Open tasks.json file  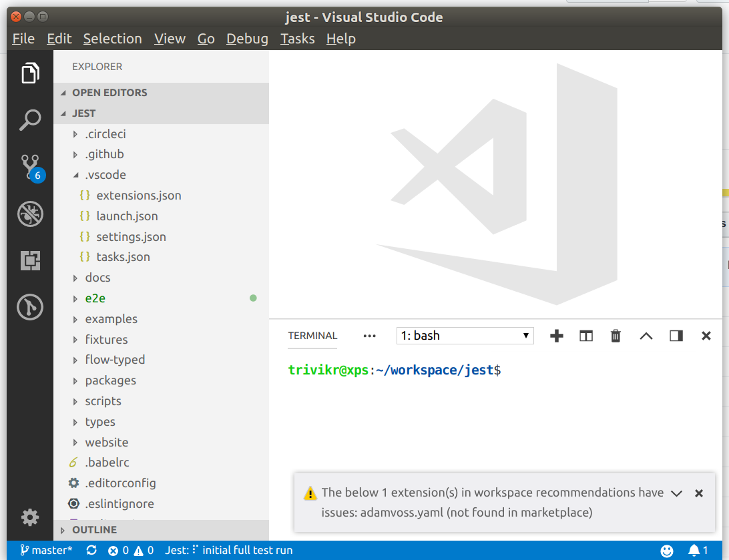tap(161, 257)
